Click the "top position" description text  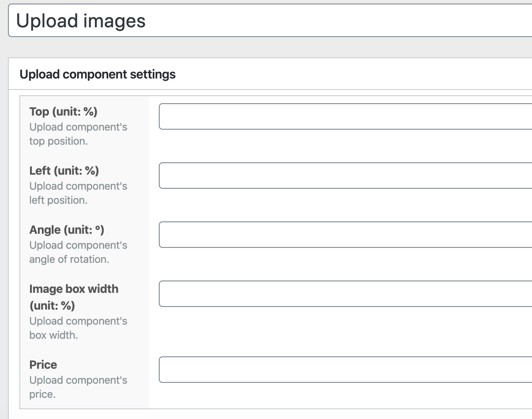(58, 141)
